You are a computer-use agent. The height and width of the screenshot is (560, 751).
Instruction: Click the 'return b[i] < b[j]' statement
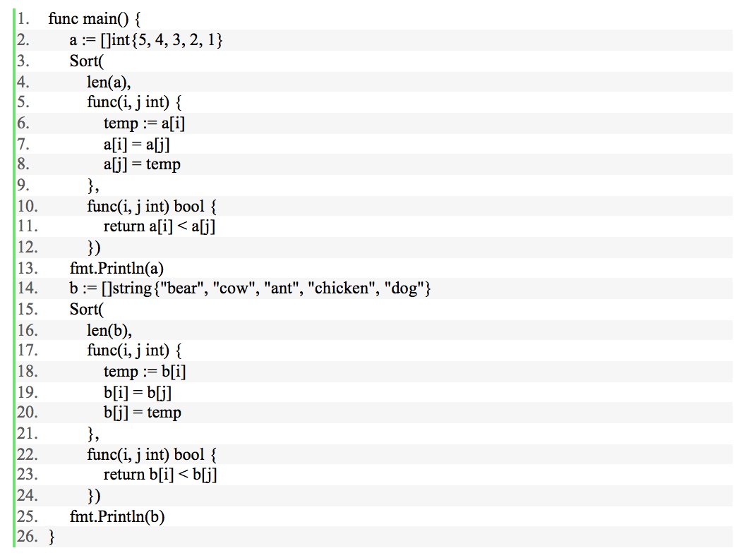[160, 475]
